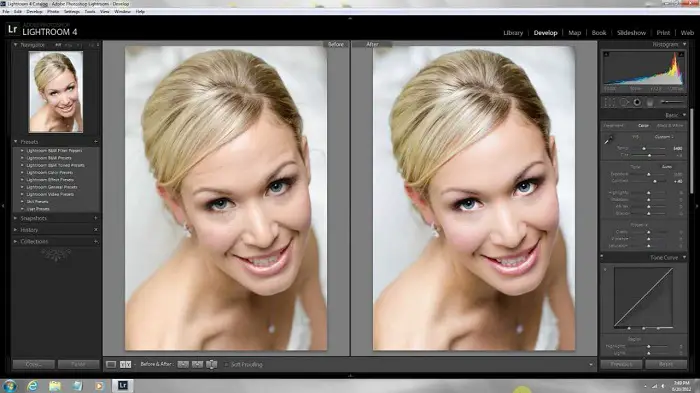Viewport: 700px width, 393px height.
Task: Copy Before settings to After icon
Action: click(183, 364)
